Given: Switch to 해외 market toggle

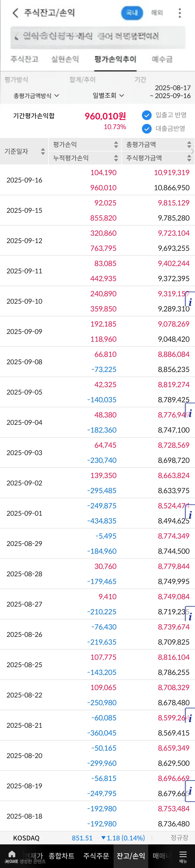Looking at the screenshot, I should (x=157, y=13).
